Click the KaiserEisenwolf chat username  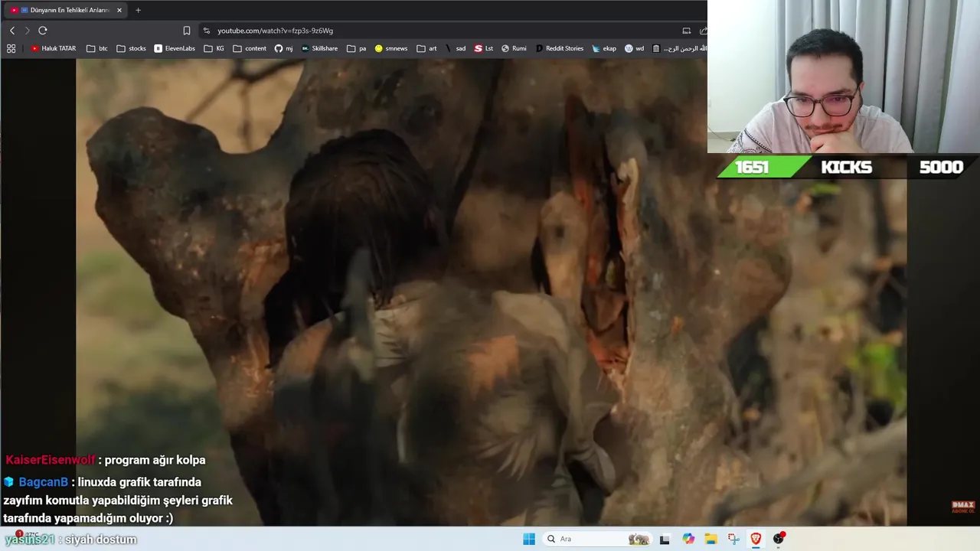[51, 460]
